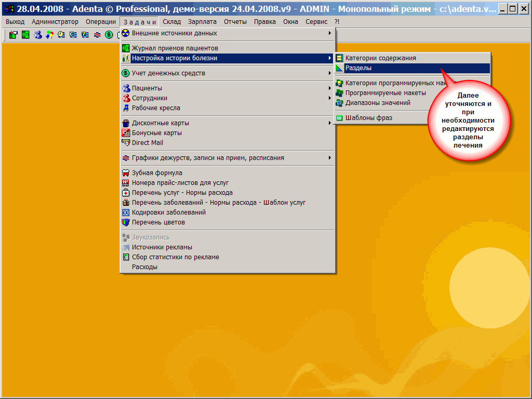This screenshot has width=532, height=399.
Task: Select Разделы in the submenu
Action: (x=358, y=68)
